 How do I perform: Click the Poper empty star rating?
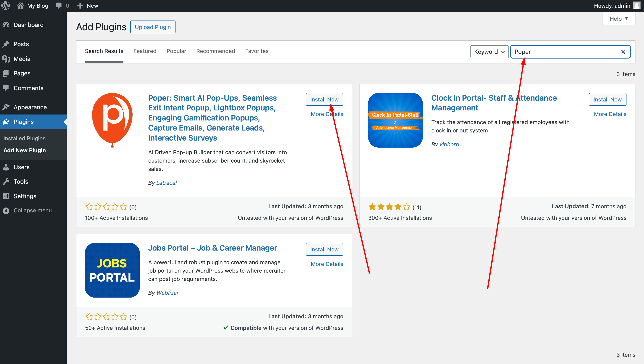pos(106,207)
